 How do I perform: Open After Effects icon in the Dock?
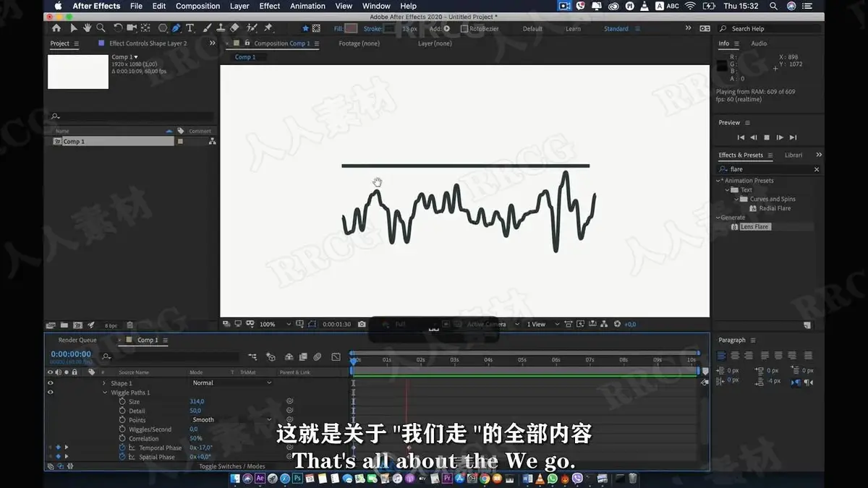point(260,479)
